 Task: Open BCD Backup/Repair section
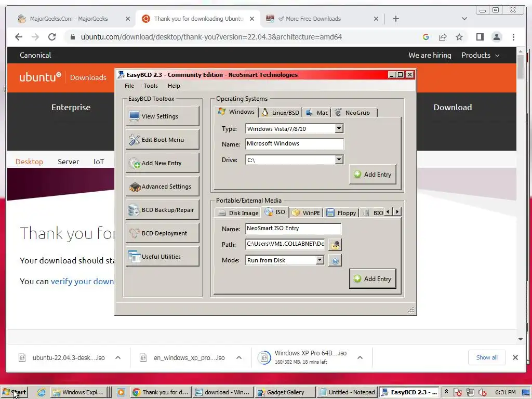tap(162, 210)
